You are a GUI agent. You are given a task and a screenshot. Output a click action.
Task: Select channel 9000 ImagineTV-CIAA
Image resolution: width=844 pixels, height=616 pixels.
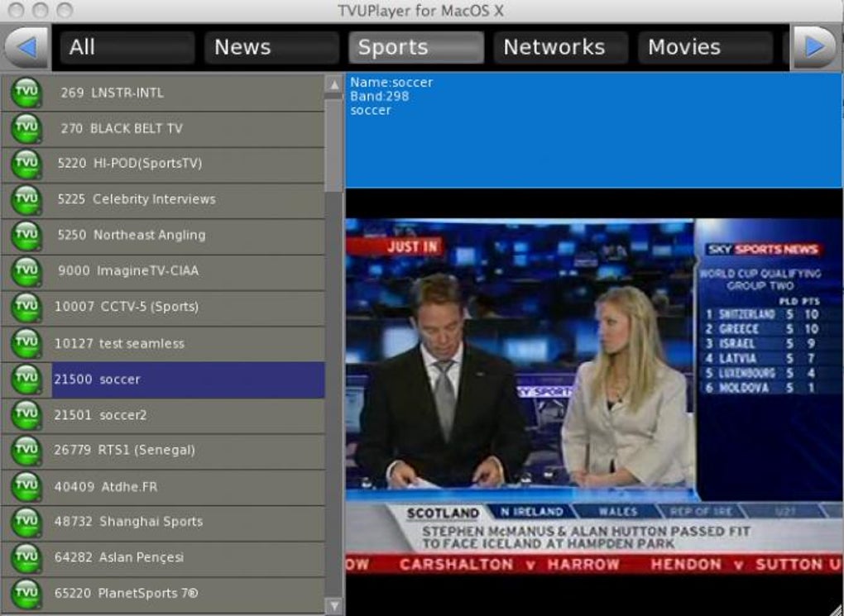coord(163,272)
